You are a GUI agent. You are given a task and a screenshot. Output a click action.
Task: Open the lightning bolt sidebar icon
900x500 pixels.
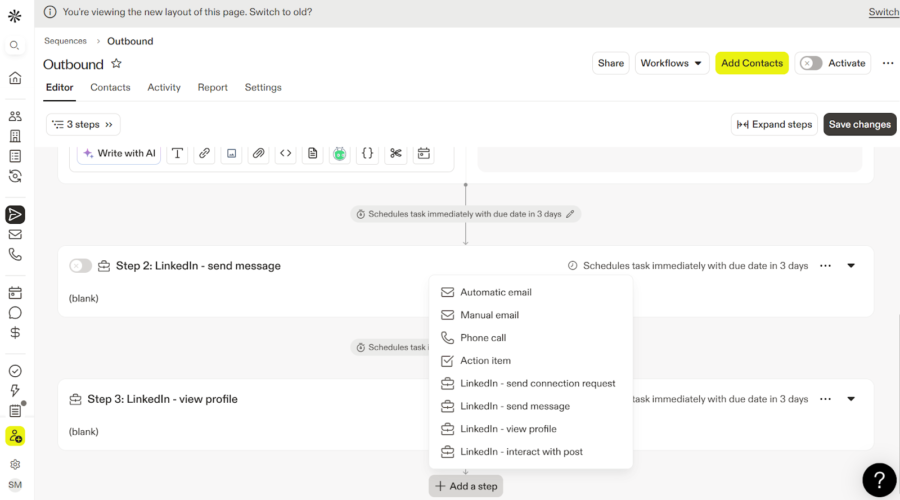15,391
